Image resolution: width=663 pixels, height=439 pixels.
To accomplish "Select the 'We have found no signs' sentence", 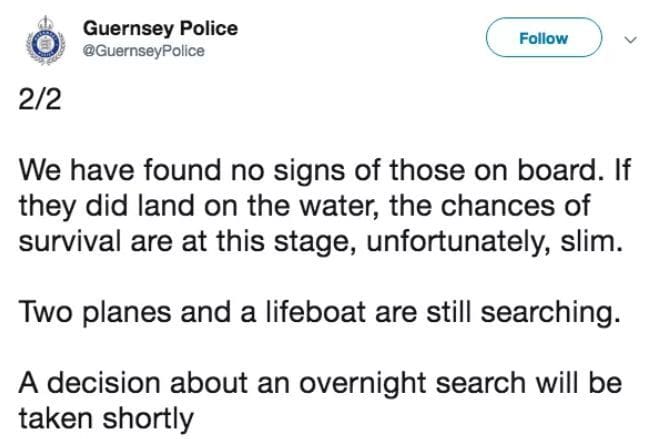I will click(x=309, y=170).
